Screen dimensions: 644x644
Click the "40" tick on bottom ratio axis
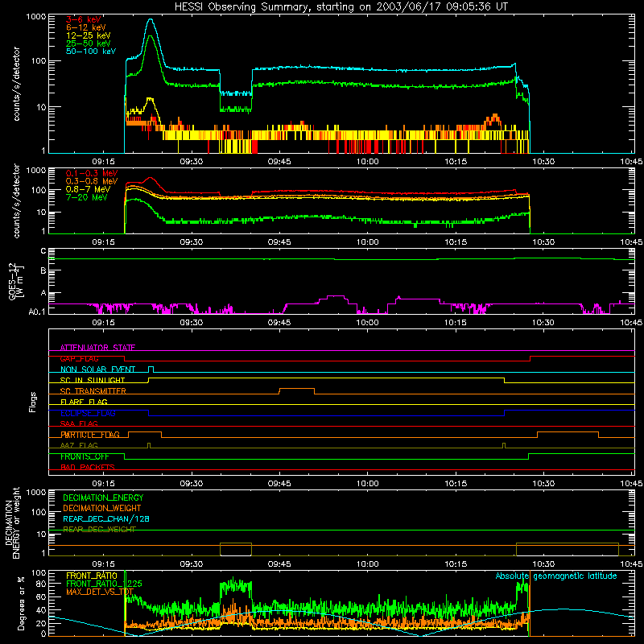point(41,610)
